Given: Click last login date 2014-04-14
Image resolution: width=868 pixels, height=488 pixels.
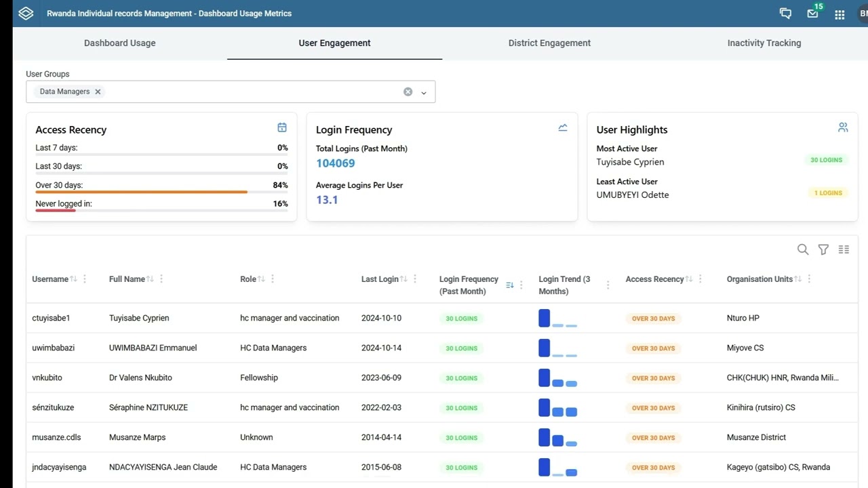Looking at the screenshot, I should [x=381, y=437].
